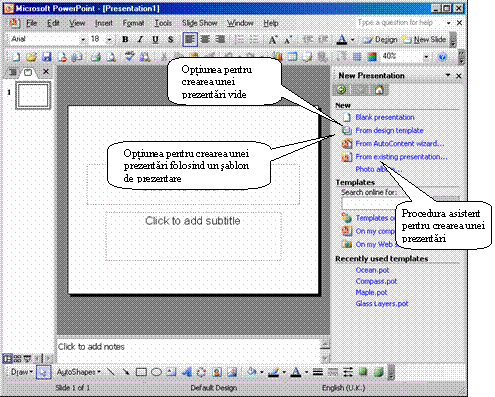495x397 pixels.
Task: Save the presentation with the floppy icon
Action: click(x=46, y=57)
